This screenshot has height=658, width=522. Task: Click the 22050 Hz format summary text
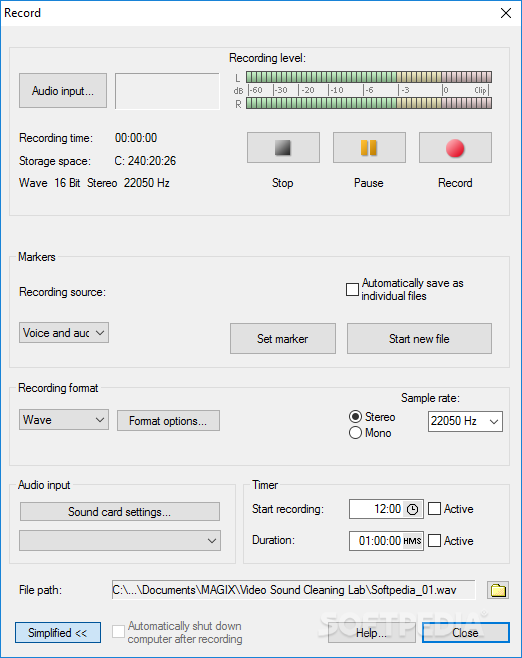[146, 183]
